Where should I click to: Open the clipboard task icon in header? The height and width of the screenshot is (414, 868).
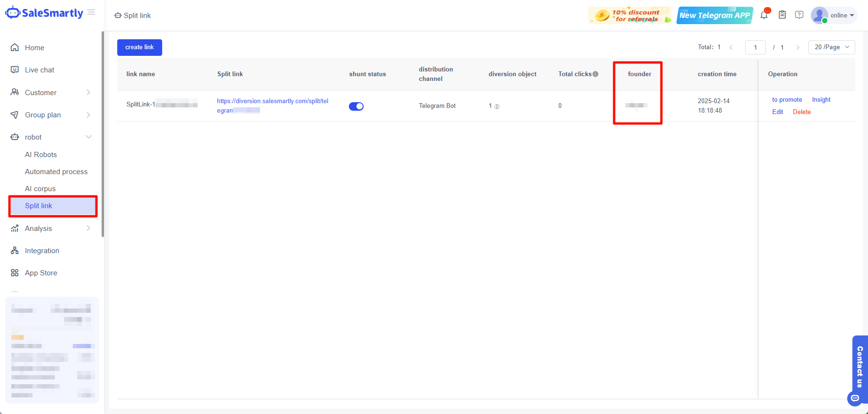coord(782,15)
